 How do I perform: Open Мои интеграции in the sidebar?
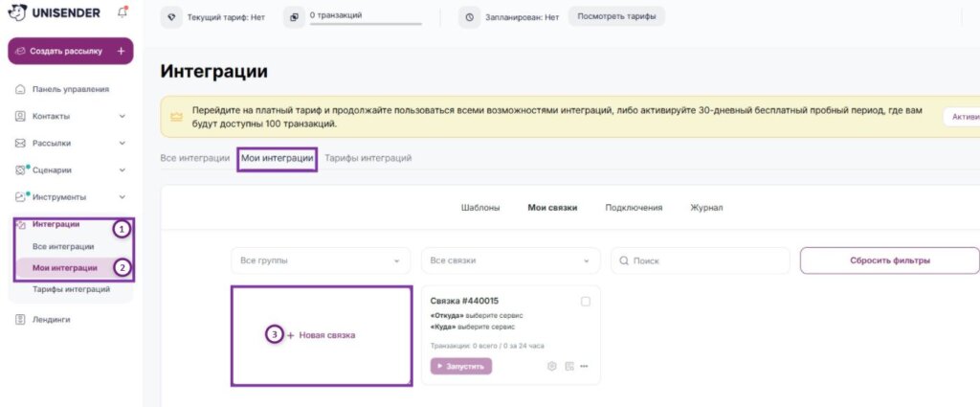tap(65, 268)
